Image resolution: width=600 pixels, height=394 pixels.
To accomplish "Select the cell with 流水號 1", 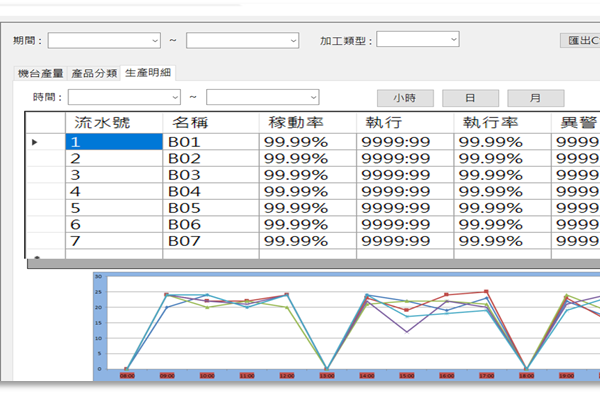I will (114, 142).
